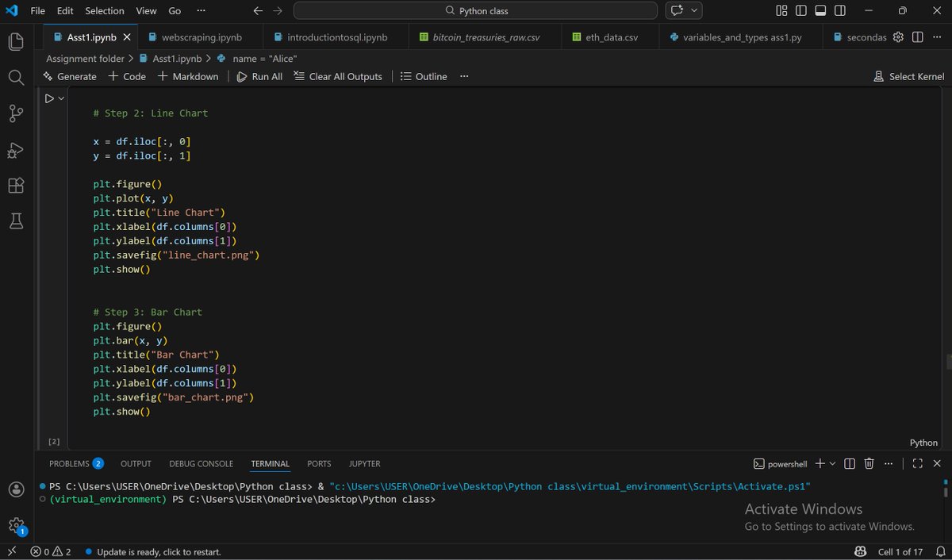Switch to eth_data.csv tab
Image resolution: width=952 pixels, height=560 pixels.
pyautogui.click(x=611, y=37)
